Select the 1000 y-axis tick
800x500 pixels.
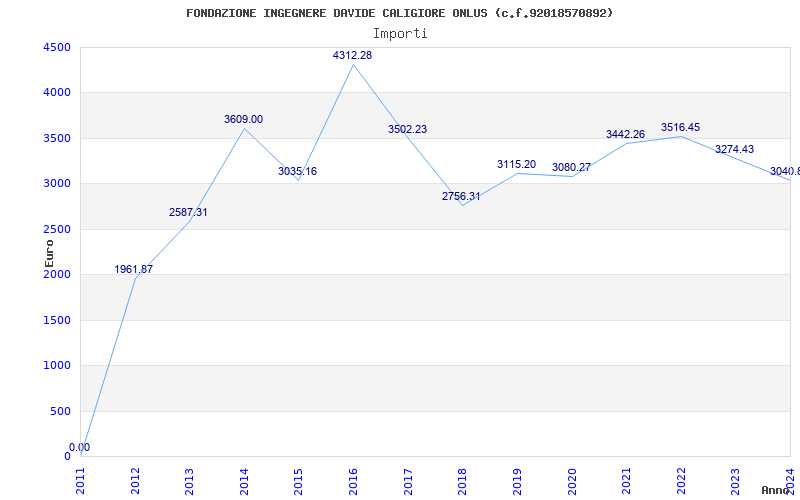point(57,365)
